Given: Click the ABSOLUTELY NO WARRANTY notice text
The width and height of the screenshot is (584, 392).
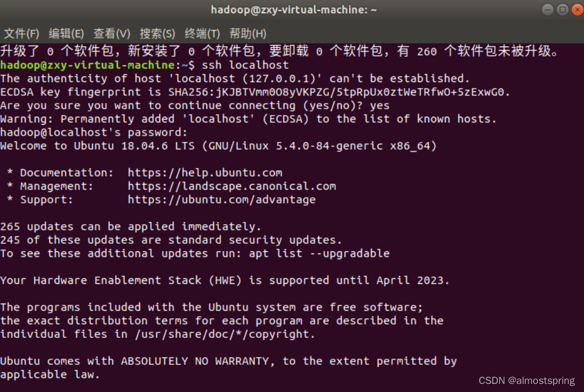Looking at the screenshot, I should 195,361.
